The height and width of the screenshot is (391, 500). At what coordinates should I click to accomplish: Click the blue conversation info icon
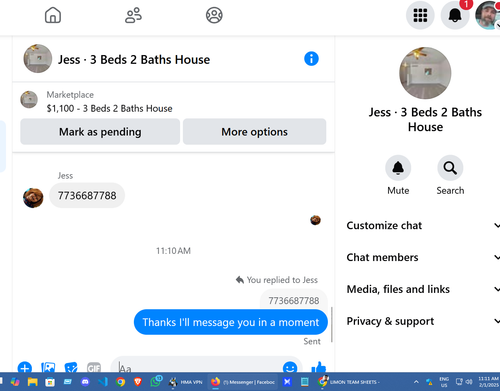pyautogui.click(x=311, y=59)
